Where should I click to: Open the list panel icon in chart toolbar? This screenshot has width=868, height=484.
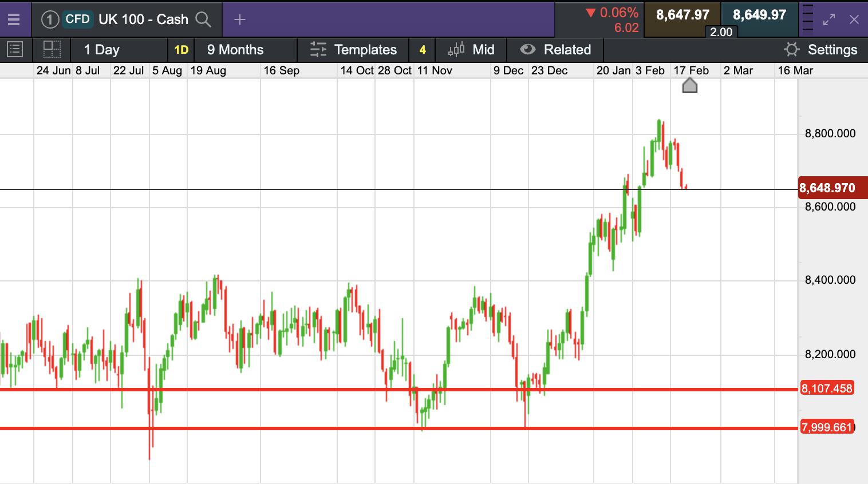click(x=15, y=50)
